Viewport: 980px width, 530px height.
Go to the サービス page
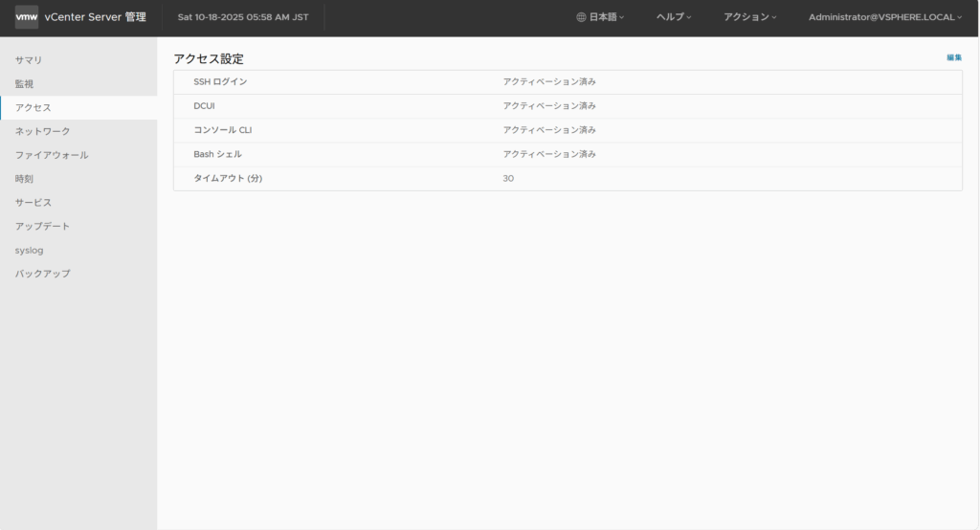click(33, 203)
